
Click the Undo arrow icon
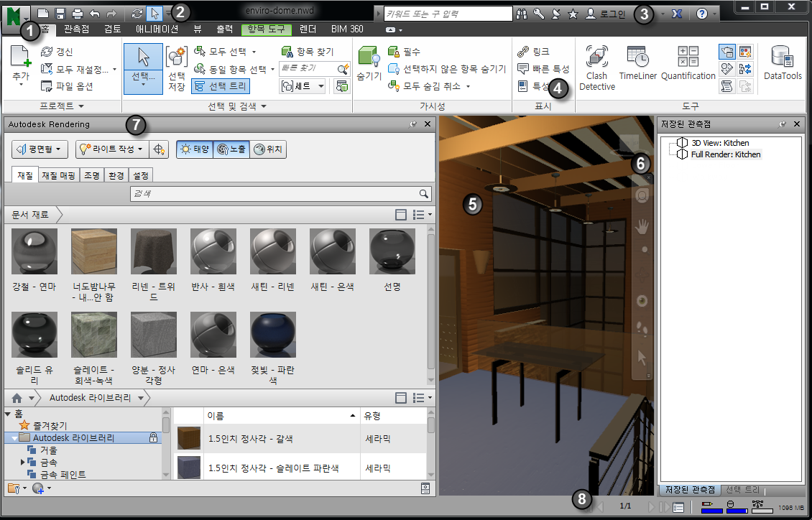[93, 14]
